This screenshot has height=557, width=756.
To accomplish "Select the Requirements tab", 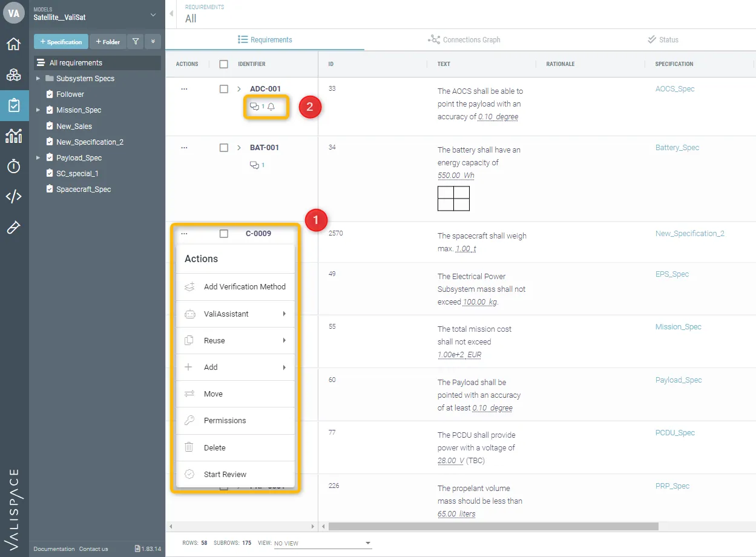I will click(265, 40).
